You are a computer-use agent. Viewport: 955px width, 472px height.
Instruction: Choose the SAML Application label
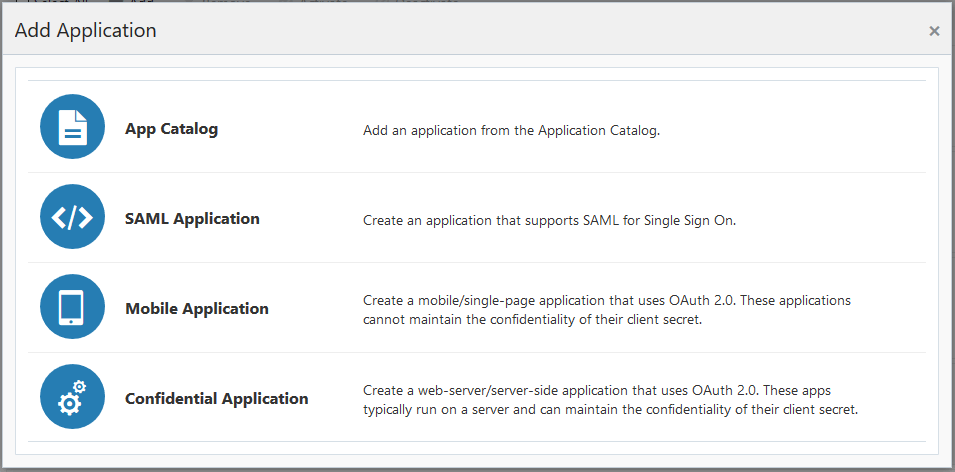point(192,219)
